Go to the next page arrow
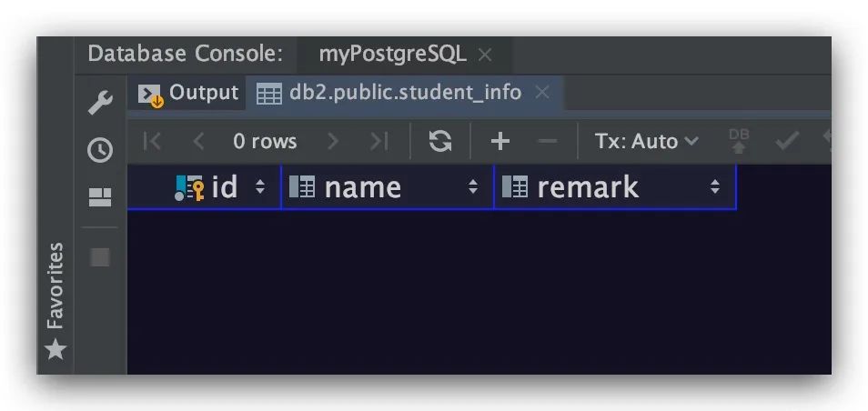The image size is (868, 411). 333,142
